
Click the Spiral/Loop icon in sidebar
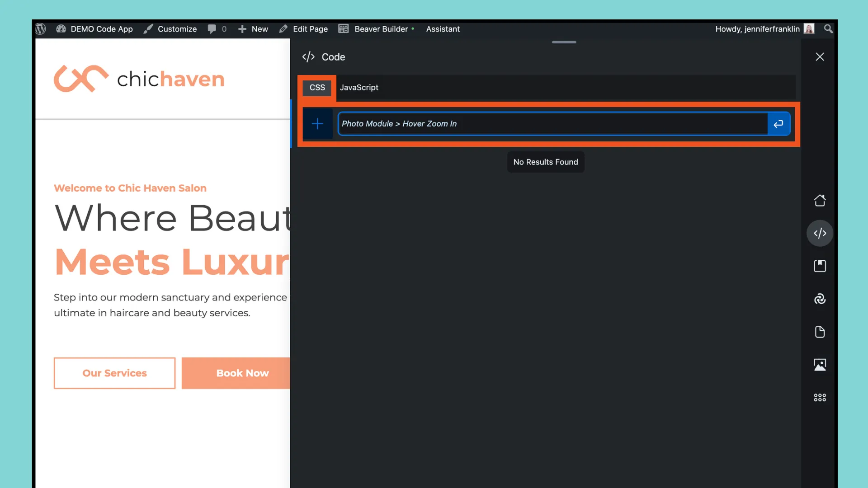820,299
